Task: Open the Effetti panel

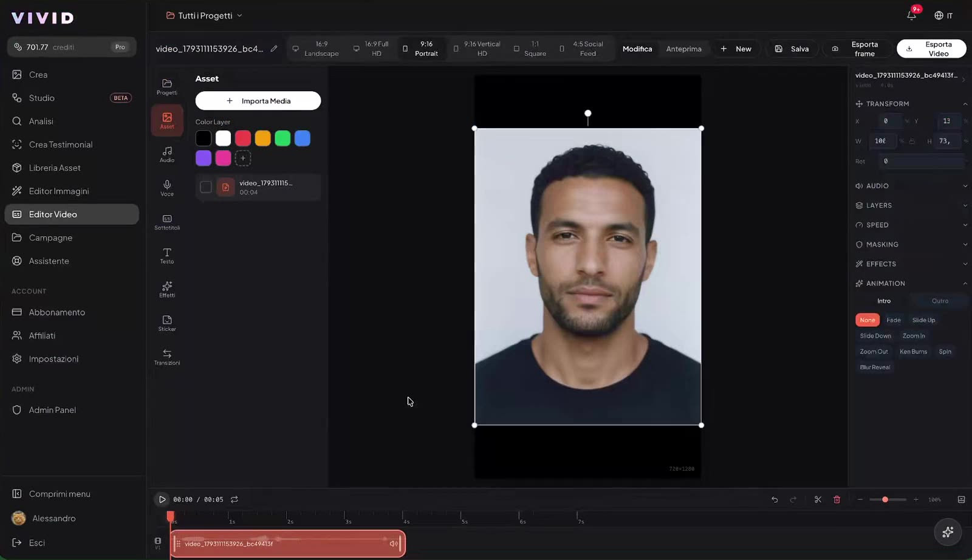Action: (166, 289)
